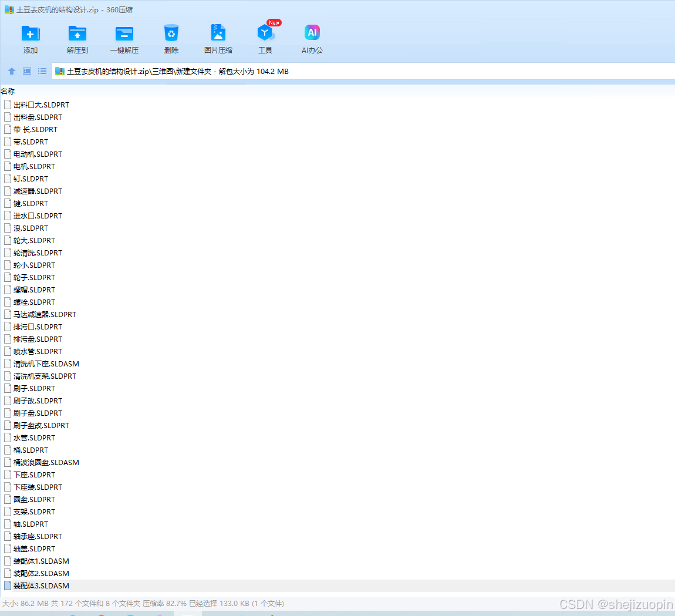Select file 清洗机支架.SLDPRT
The height and width of the screenshot is (616, 675).
point(45,376)
